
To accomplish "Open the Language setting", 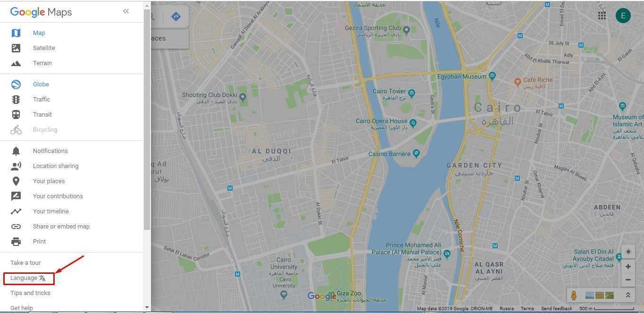I will coord(28,278).
